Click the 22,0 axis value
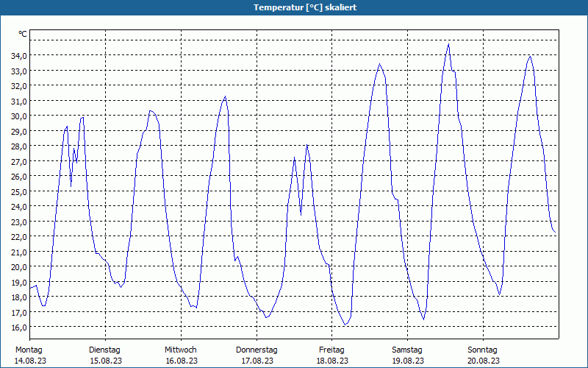588x368 pixels. pos(19,236)
